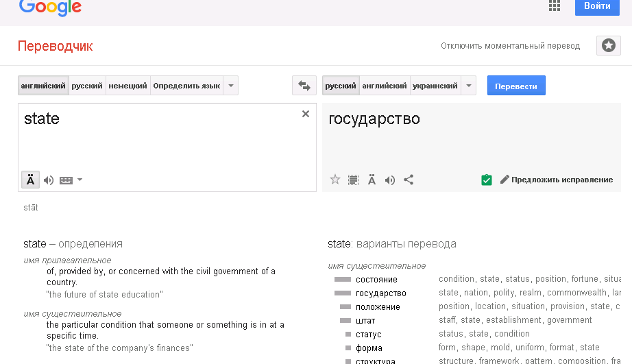Click Предложить исправление pencil link
Viewport: 632px width, 364px height.
click(557, 180)
